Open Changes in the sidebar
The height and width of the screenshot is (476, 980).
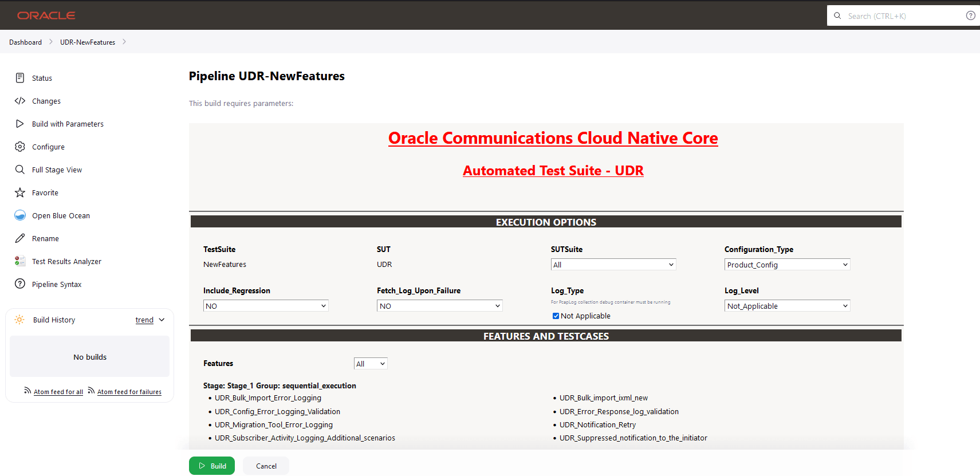click(x=46, y=101)
